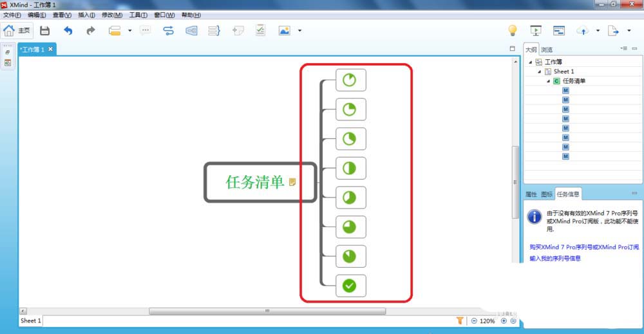The width and height of the screenshot is (644, 334).
Task: Click the note icon on 任务清单
Action: [x=292, y=181]
